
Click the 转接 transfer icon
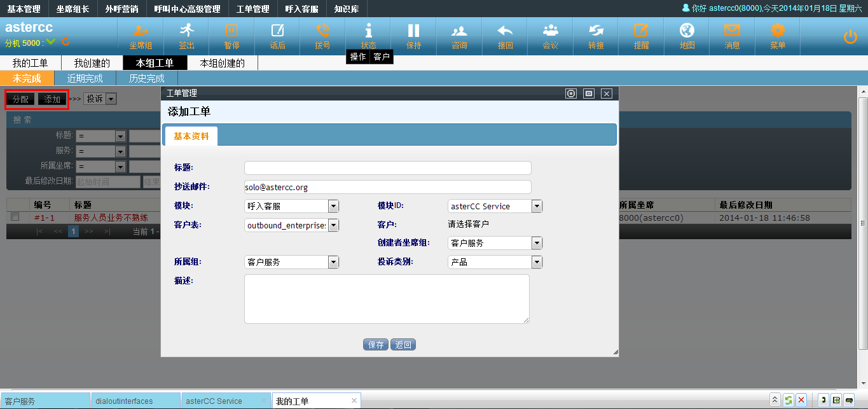click(x=596, y=35)
